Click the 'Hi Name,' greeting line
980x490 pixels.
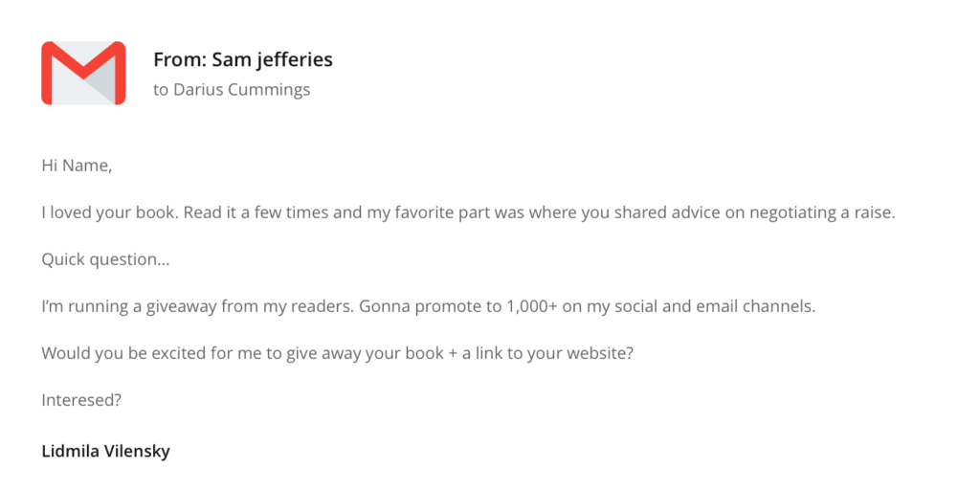coord(77,167)
